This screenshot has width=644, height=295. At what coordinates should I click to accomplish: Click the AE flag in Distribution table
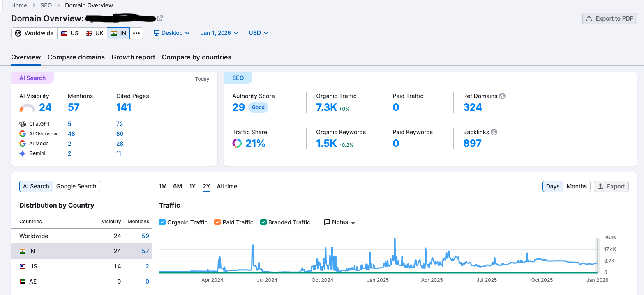pyautogui.click(x=23, y=281)
